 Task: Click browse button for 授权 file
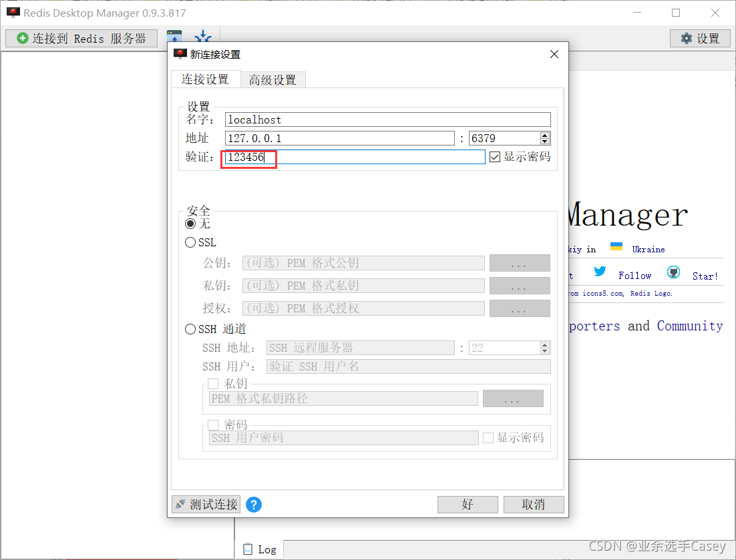[x=520, y=308]
